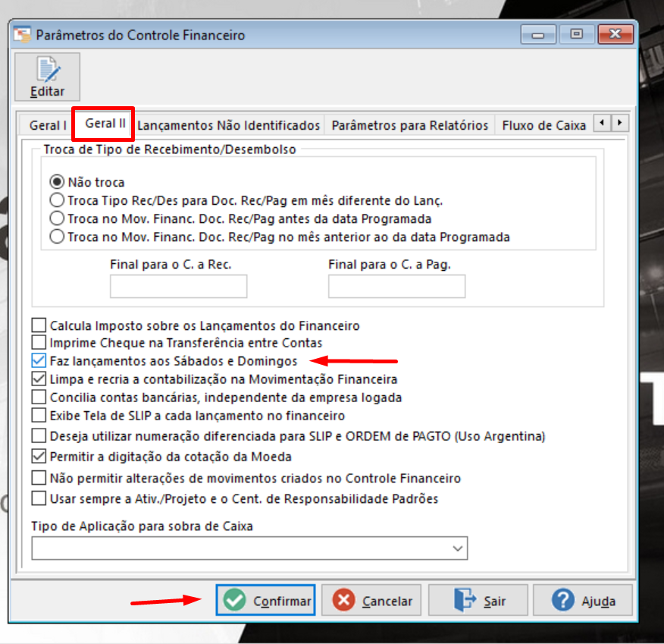Enable Usar sempre a Ativ./Projeto Padrões checkbox

[x=39, y=498]
